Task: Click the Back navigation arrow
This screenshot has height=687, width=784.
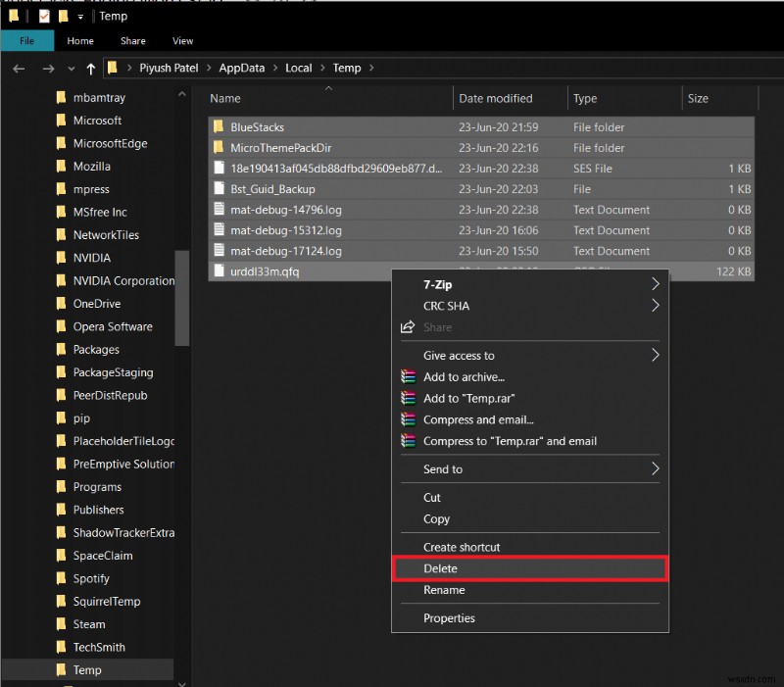Action: coord(18,69)
